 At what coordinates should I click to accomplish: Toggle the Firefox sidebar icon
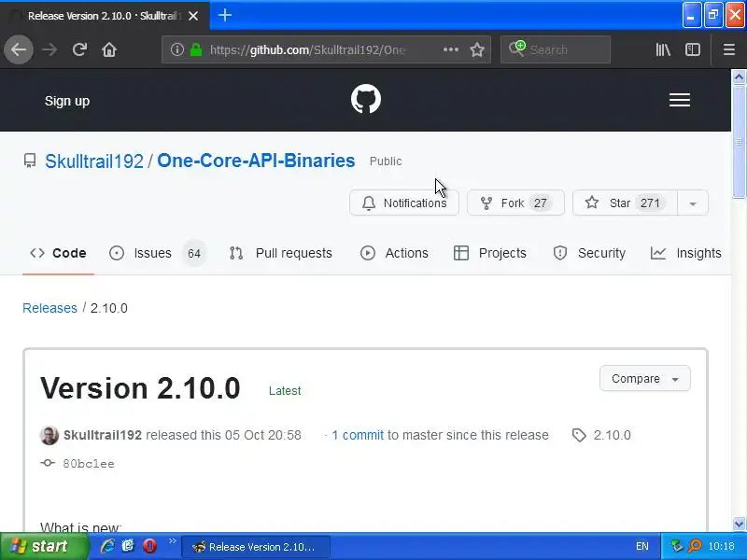693,49
